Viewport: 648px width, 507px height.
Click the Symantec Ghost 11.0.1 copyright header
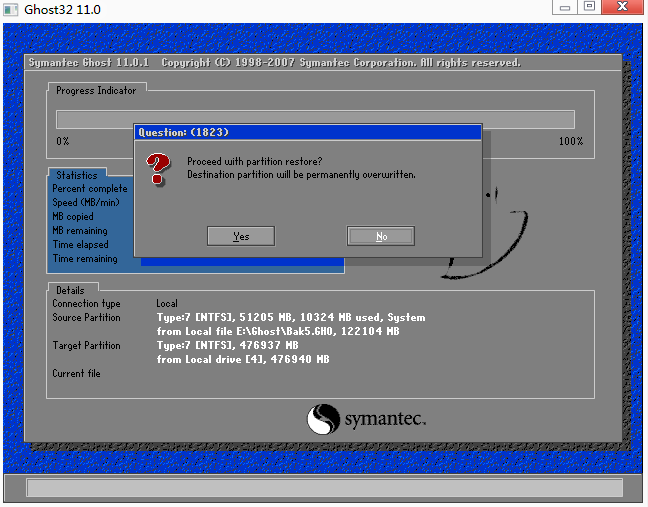pos(275,62)
